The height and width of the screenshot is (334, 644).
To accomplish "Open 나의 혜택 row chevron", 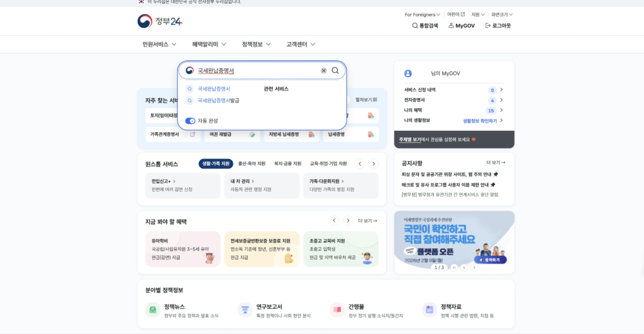I will tap(501, 110).
